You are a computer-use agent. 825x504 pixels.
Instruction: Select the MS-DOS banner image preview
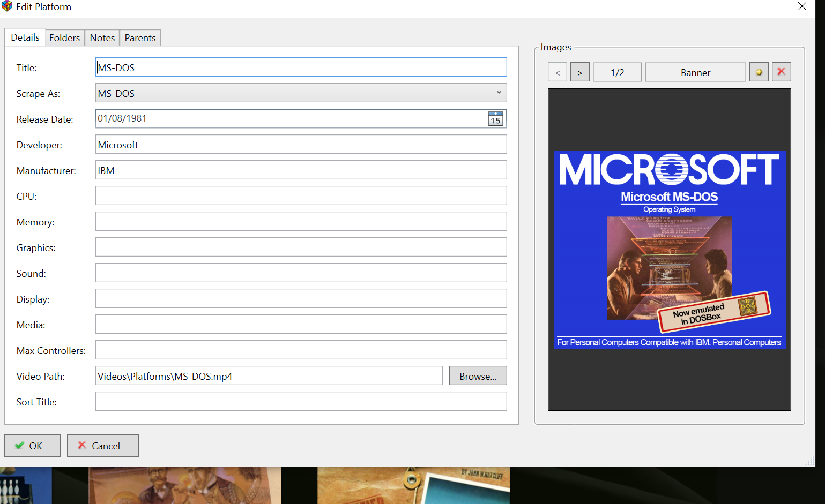[x=670, y=250]
